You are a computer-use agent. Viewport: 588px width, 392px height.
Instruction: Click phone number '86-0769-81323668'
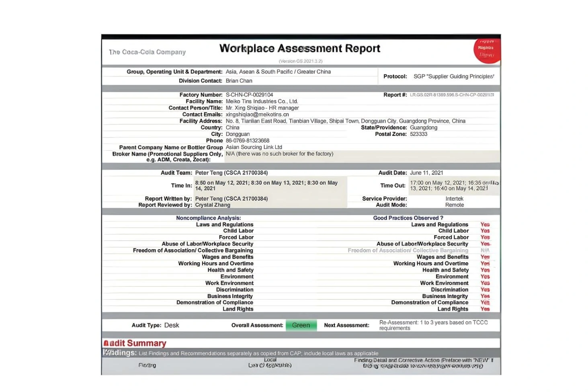(248, 141)
